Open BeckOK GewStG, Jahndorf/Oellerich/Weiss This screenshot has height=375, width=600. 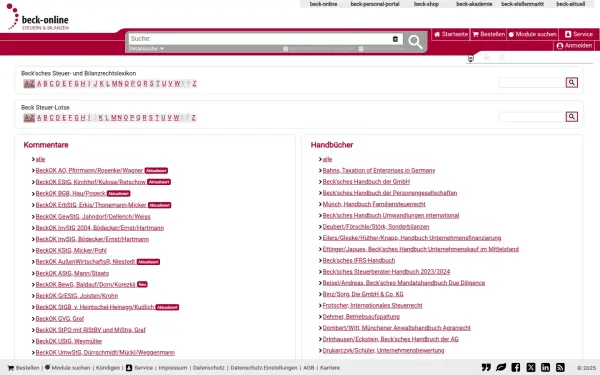[x=93, y=216]
